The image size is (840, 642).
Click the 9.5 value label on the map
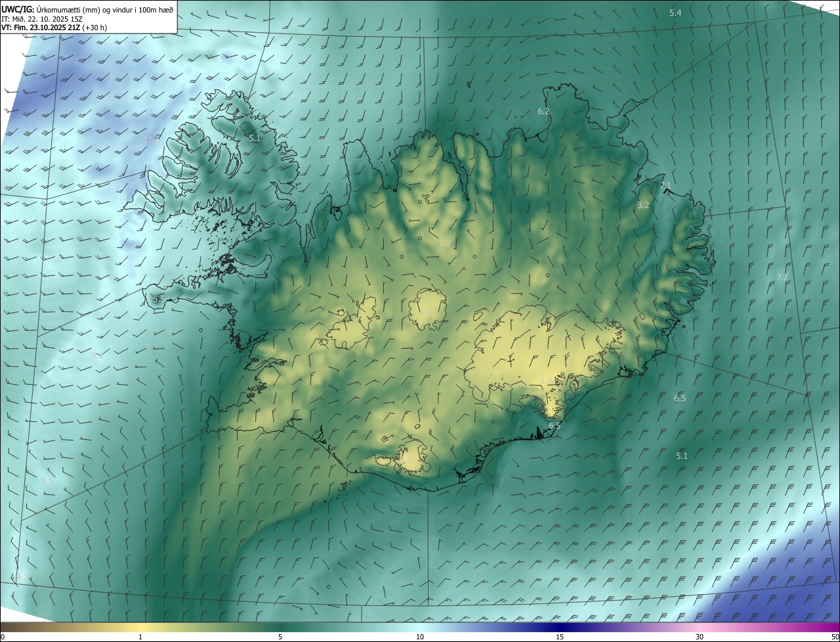(47, 480)
